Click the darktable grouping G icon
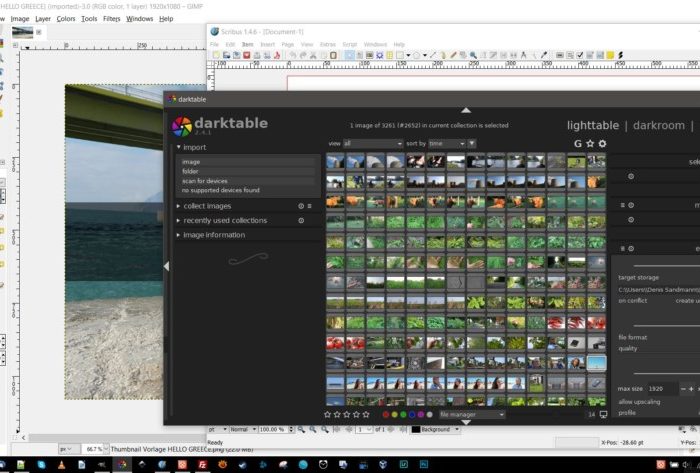 (x=577, y=144)
